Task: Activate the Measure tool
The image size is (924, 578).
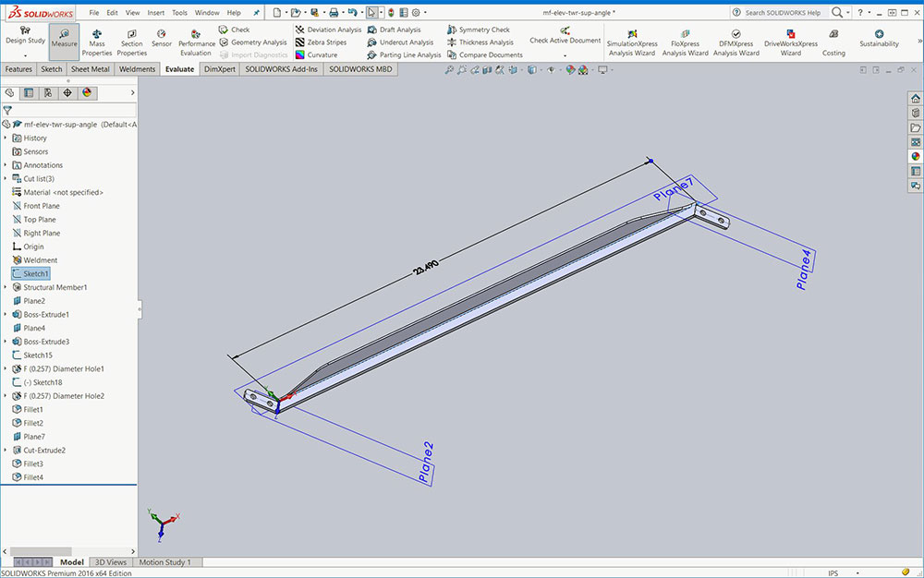Action: pyautogui.click(x=64, y=41)
